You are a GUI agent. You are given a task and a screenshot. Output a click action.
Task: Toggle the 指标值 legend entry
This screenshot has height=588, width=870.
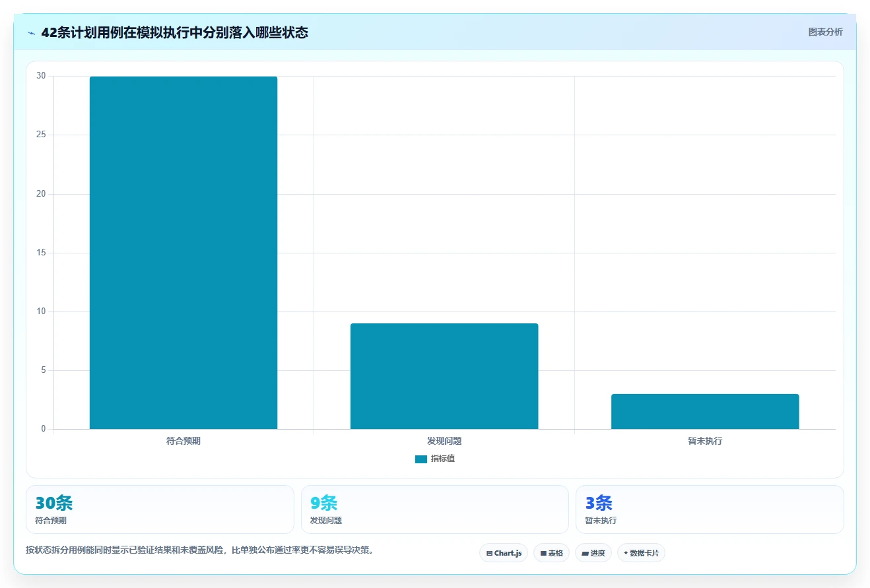pos(435,459)
